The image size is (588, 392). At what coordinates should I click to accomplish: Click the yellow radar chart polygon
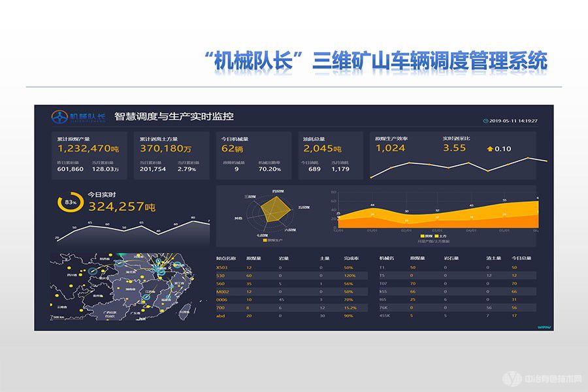coord(275,209)
